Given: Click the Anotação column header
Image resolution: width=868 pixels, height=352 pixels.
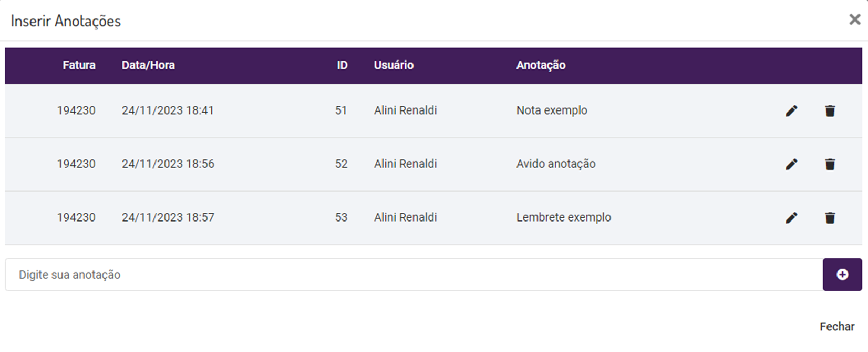Looking at the screenshot, I should point(541,65).
